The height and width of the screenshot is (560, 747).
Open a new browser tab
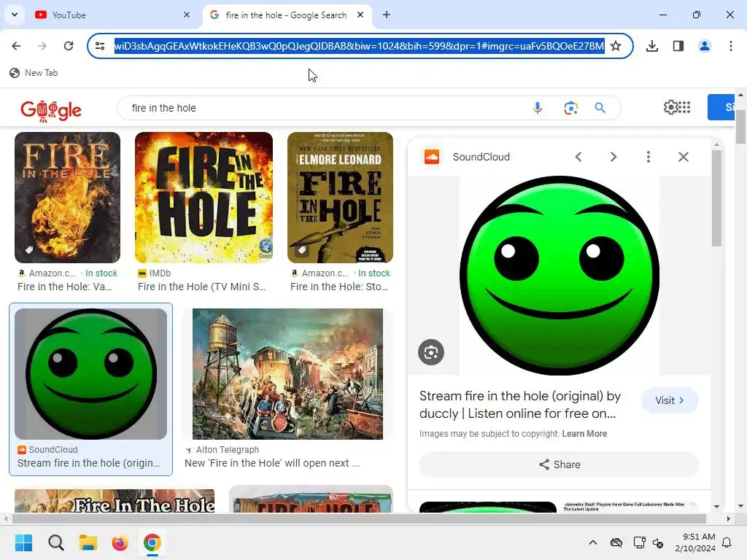point(387,15)
